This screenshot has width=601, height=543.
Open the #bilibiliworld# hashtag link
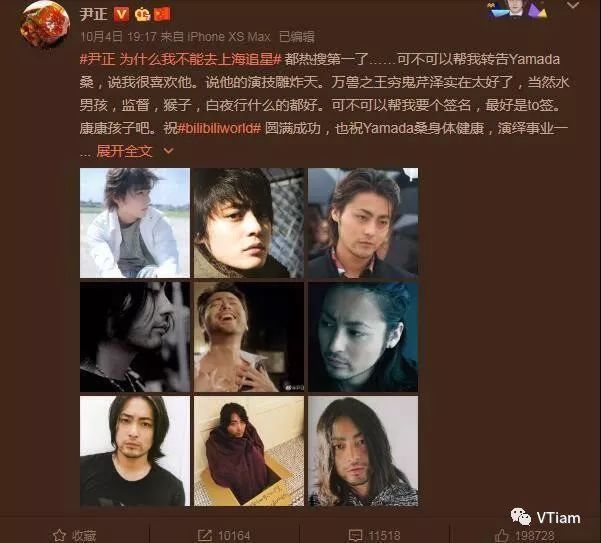pyautogui.click(x=219, y=128)
